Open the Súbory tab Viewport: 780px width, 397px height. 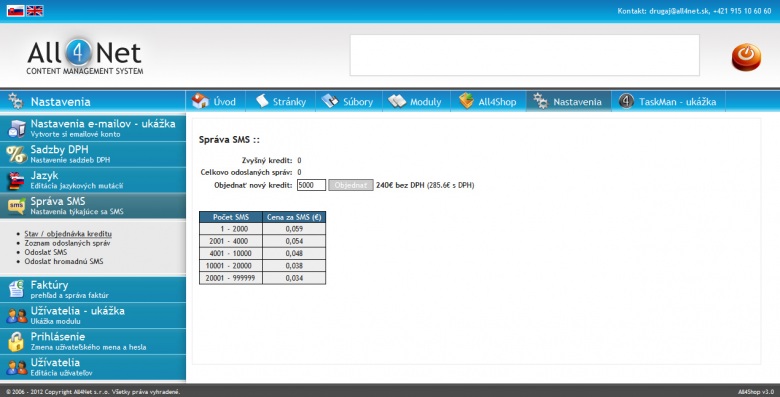[349, 101]
